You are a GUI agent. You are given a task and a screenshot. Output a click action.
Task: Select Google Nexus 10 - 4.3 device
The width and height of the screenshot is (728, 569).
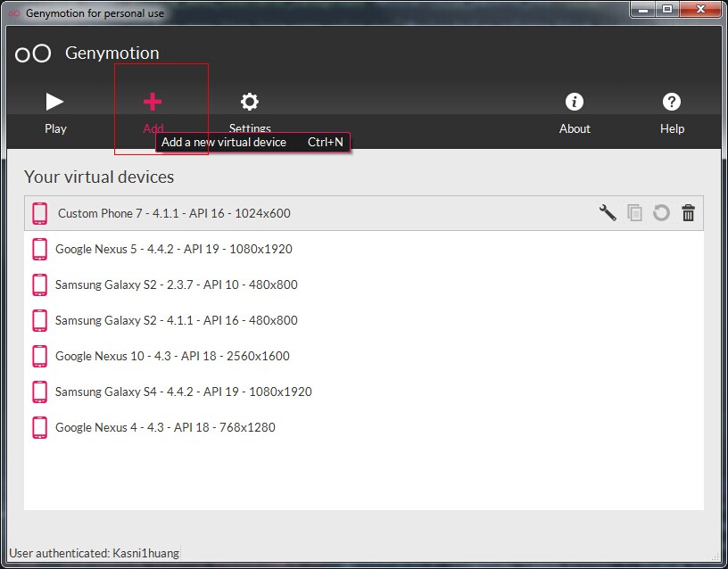(x=172, y=356)
